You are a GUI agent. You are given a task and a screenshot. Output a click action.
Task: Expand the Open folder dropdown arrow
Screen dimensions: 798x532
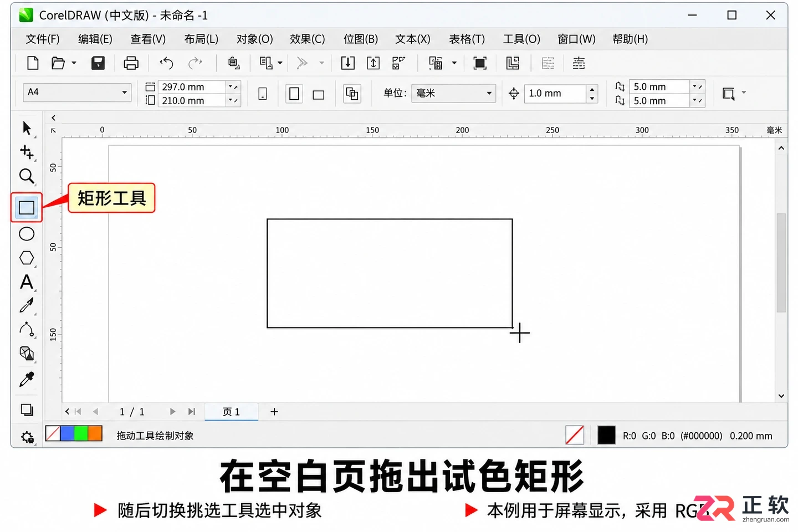74,63
